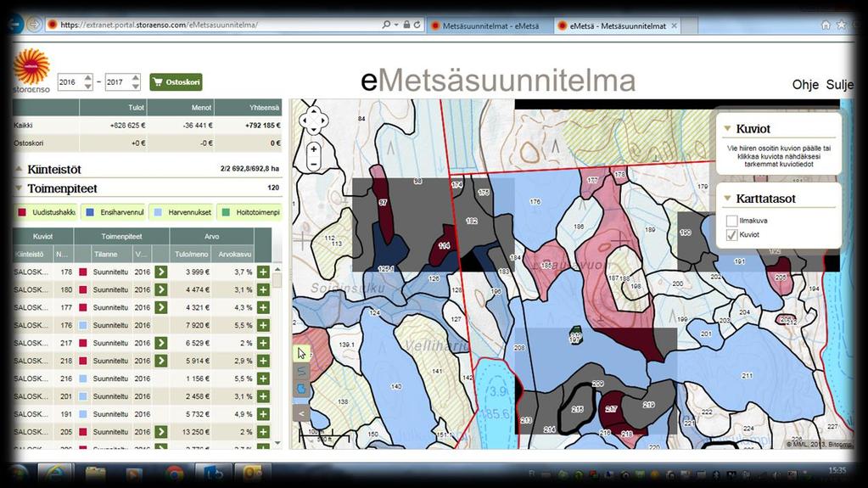The width and height of the screenshot is (868, 488).
Task: Expand the Kiinteistöt section
Action: tap(19, 169)
